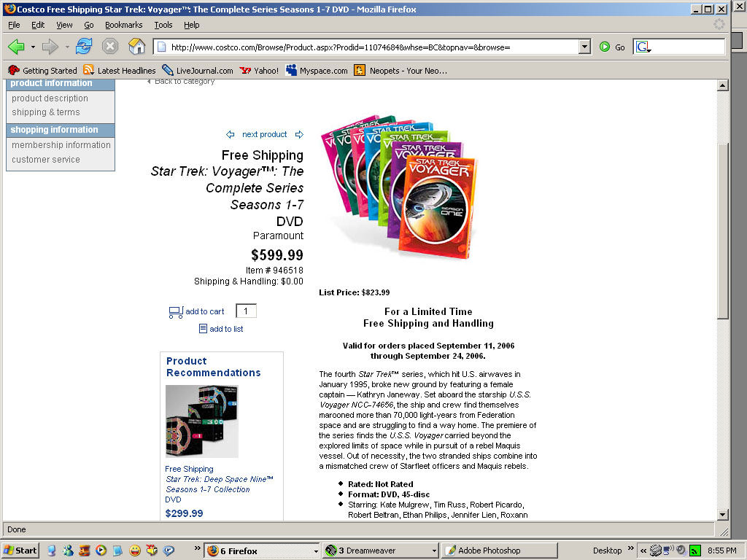Click the vertical scrollbar thumb
Viewport: 747px width, 560px height.
[x=723, y=231]
